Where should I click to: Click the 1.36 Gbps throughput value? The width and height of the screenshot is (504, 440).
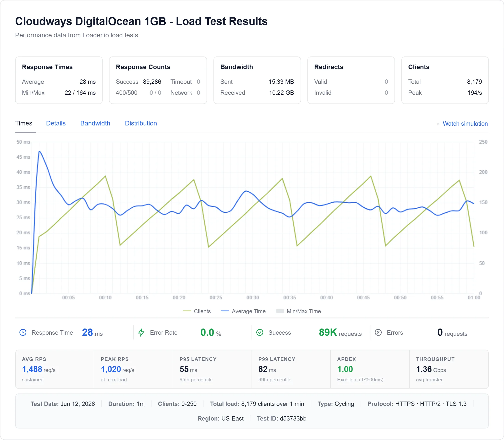tap(431, 369)
